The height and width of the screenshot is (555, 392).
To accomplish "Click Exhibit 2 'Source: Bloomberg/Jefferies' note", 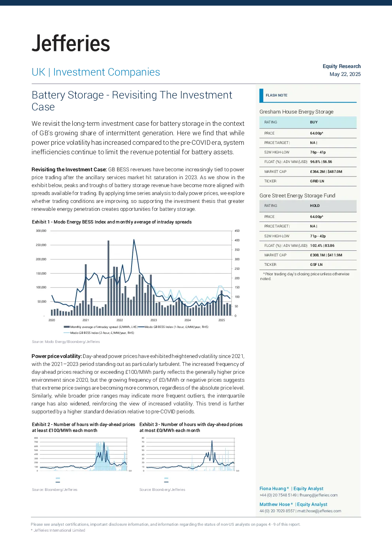I will point(55,490).
